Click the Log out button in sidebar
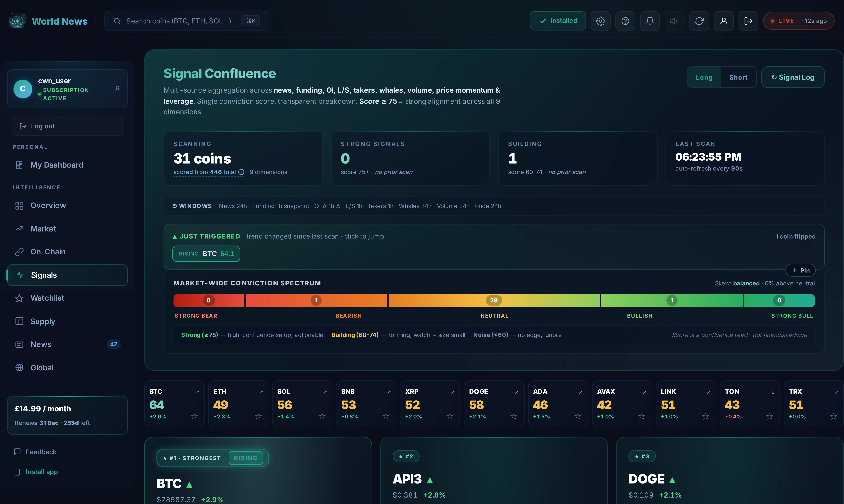The height and width of the screenshot is (504, 844). (67, 126)
